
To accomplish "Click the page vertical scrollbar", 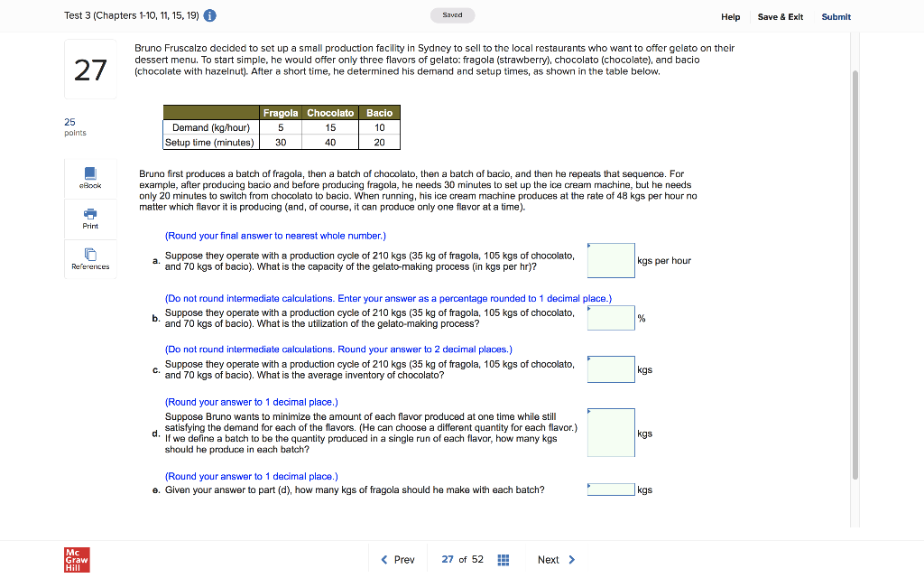I will point(855,275).
